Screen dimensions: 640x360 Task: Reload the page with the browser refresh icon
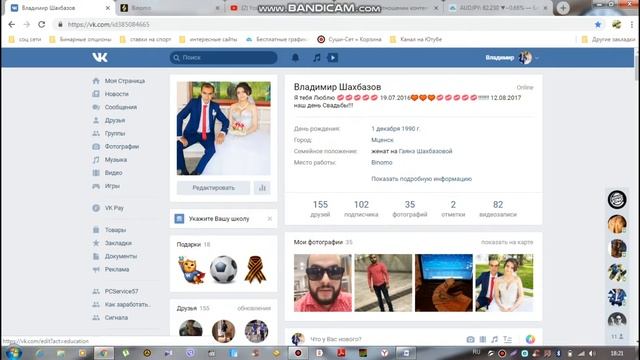(x=42, y=24)
